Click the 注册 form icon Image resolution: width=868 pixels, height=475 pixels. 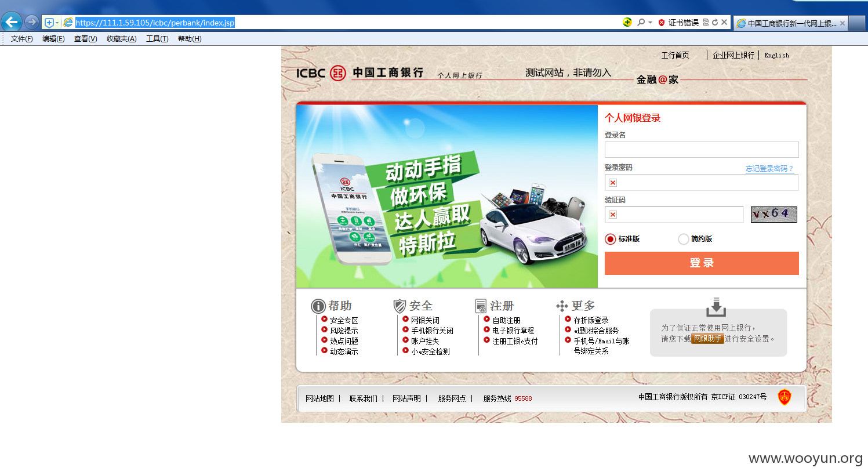481,306
